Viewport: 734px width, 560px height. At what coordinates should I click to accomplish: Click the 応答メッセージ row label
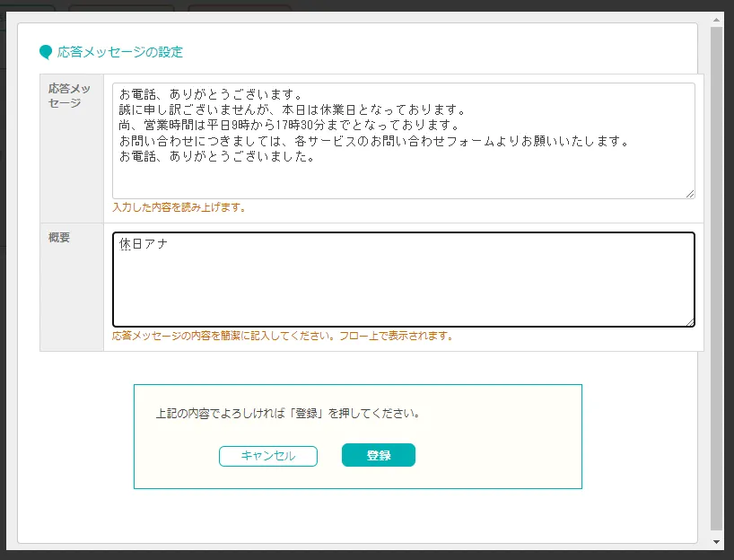[69, 95]
